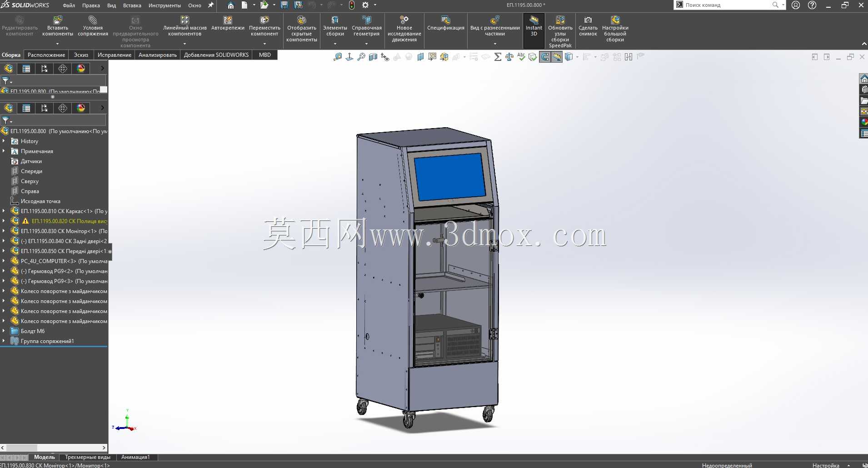The height and width of the screenshot is (468, 868).
Task: Open Справочная геометрия tool
Action: pyautogui.click(x=366, y=26)
